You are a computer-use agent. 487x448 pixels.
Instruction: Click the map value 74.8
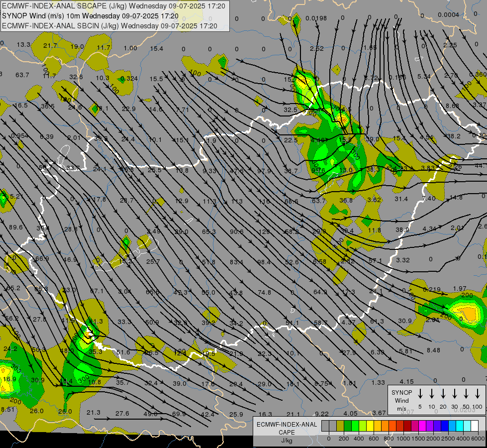[x=264, y=293]
